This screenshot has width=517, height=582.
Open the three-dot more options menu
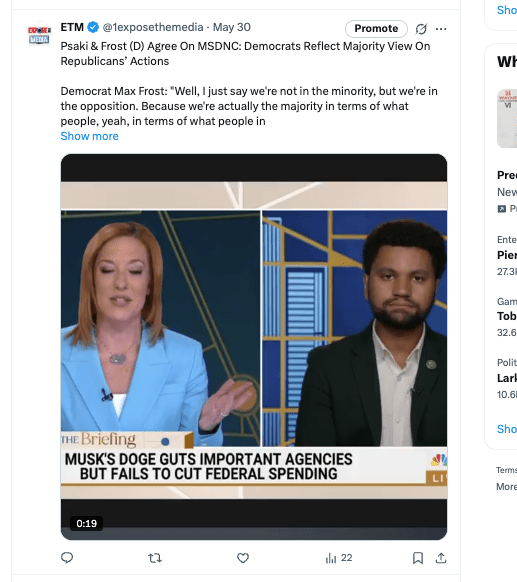coord(441,29)
